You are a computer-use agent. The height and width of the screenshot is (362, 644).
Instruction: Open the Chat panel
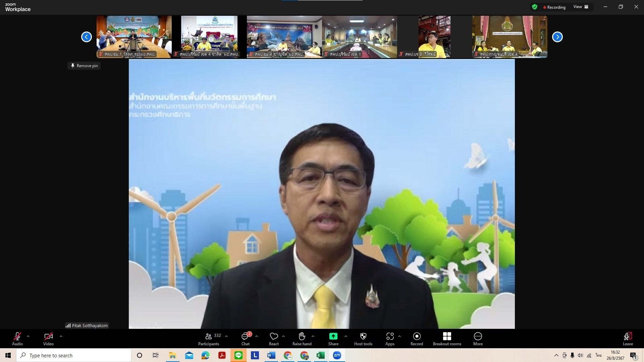click(x=245, y=339)
